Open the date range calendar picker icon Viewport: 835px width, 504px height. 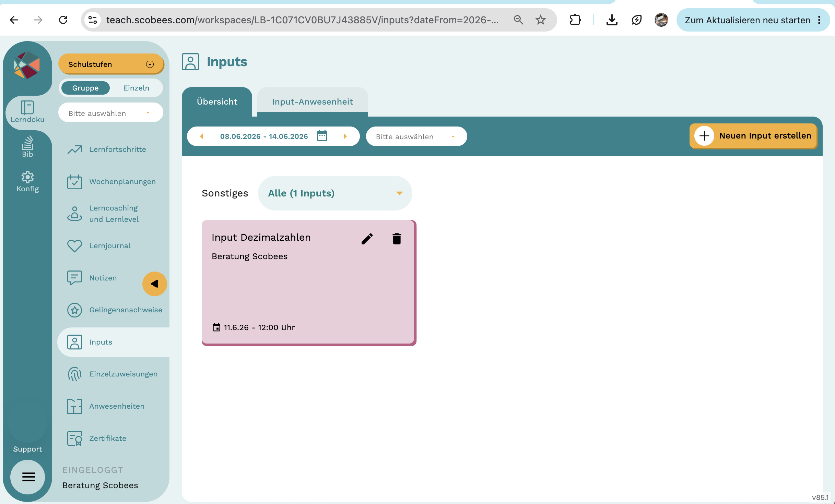(322, 136)
